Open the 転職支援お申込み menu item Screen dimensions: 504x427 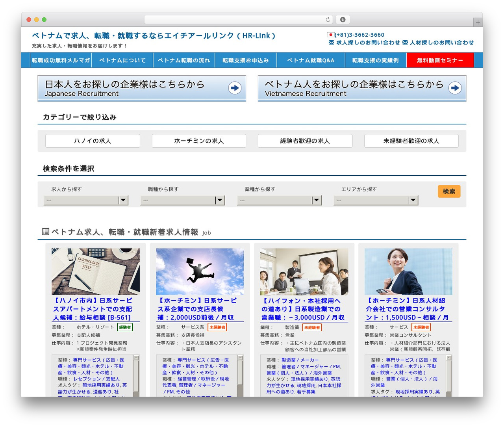[246, 60]
